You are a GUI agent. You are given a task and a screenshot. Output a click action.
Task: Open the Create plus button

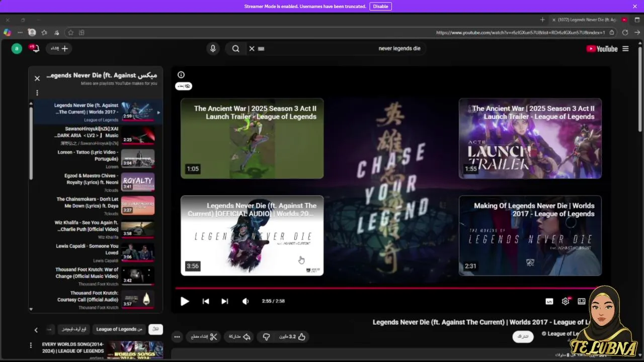59,49
